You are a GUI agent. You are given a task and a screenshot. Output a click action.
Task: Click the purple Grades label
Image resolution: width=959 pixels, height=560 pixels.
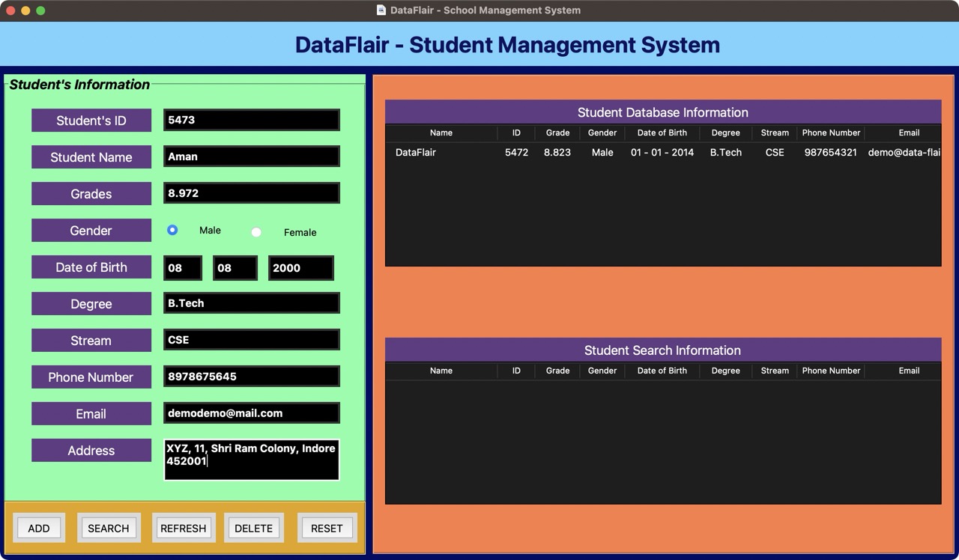click(91, 193)
